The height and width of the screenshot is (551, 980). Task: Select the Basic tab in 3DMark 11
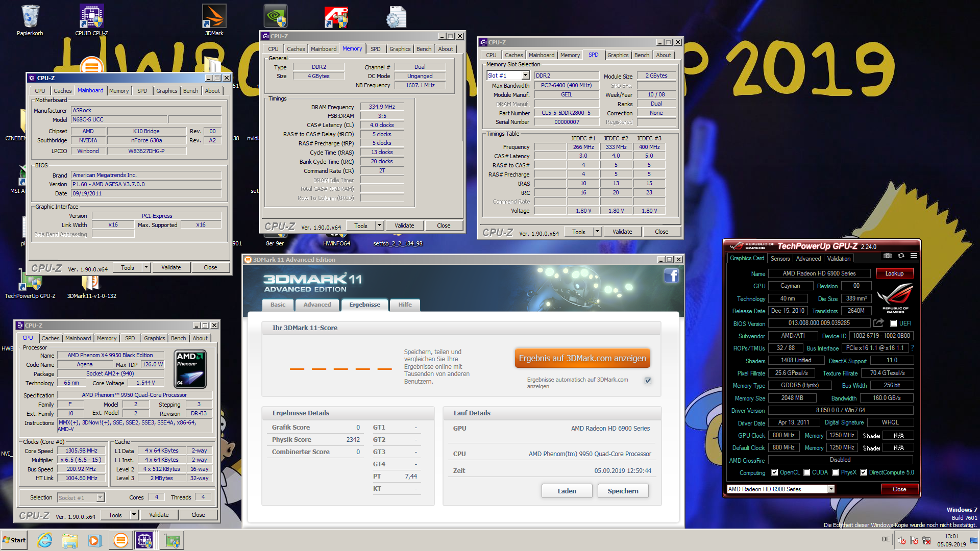coord(278,305)
